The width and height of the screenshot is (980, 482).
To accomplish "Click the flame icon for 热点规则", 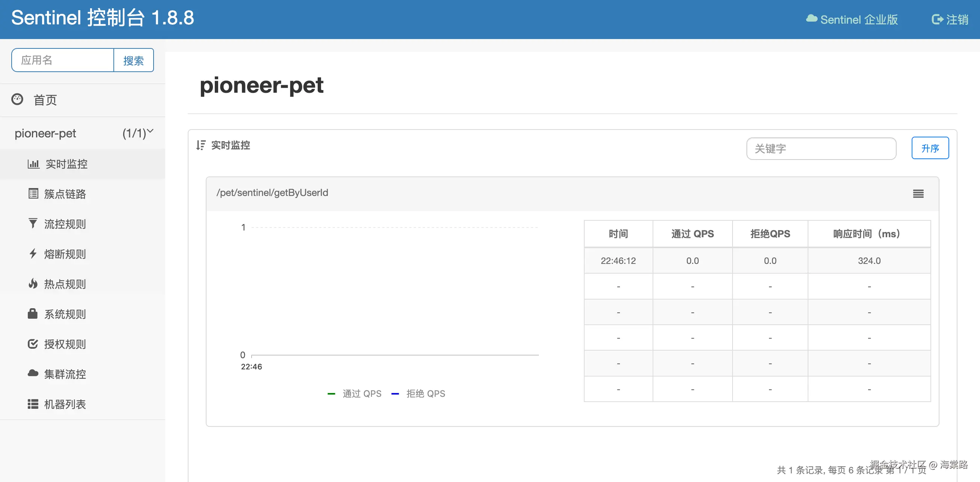I will coord(33,283).
